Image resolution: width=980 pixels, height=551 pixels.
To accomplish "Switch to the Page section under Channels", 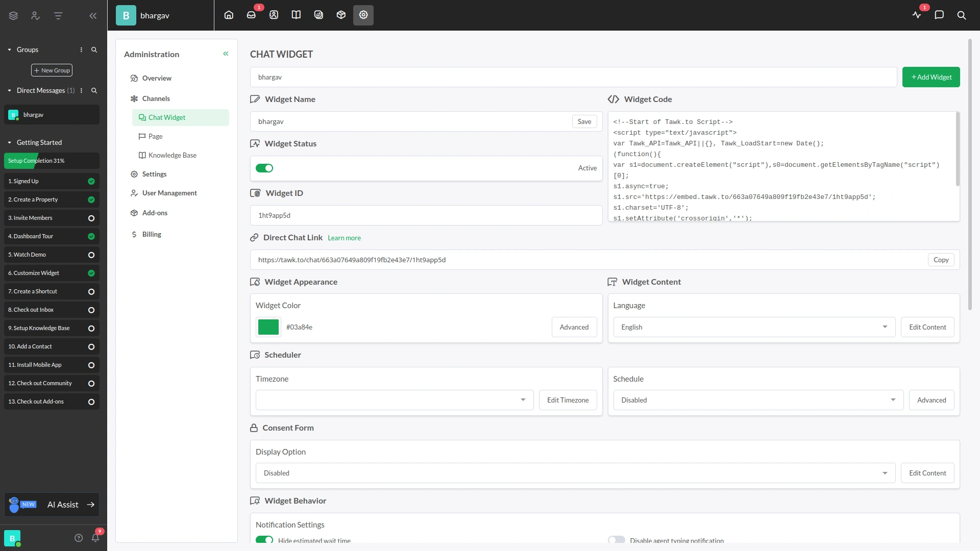I will point(156,136).
